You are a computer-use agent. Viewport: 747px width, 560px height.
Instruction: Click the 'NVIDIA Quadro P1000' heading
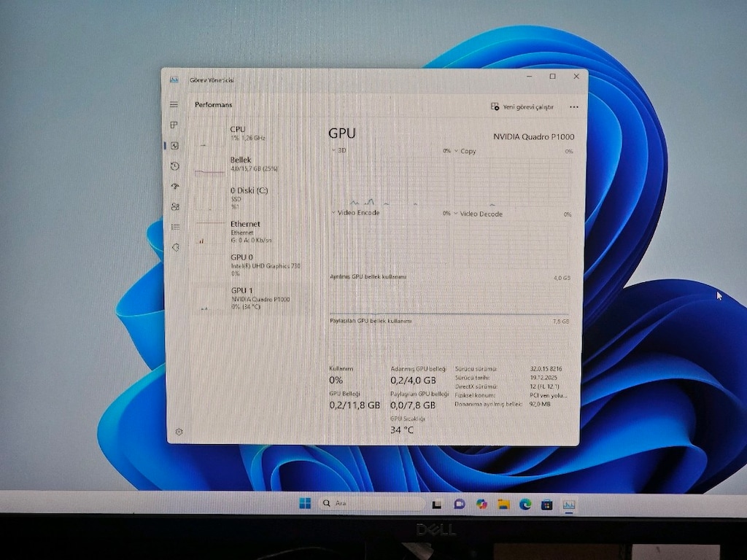pos(533,136)
